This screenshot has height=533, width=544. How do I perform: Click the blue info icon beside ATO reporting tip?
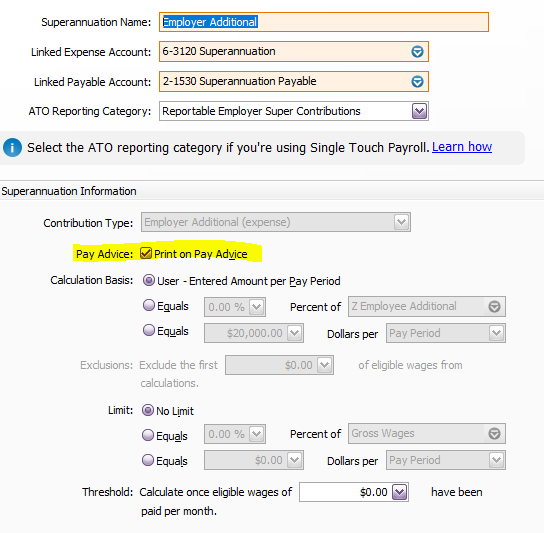click(12, 147)
